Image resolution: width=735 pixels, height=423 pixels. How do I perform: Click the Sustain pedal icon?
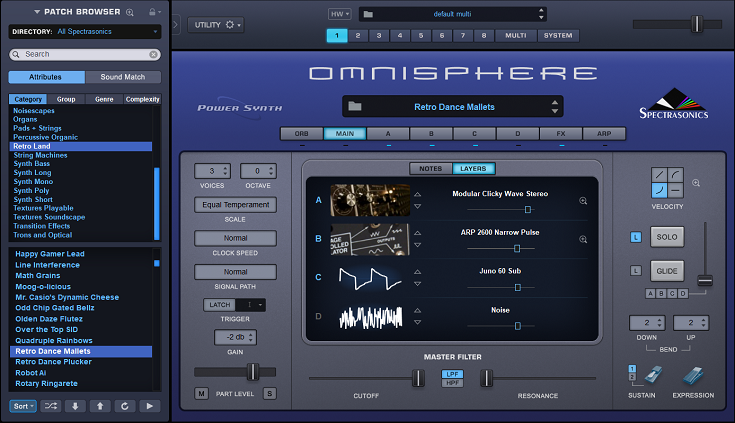652,375
